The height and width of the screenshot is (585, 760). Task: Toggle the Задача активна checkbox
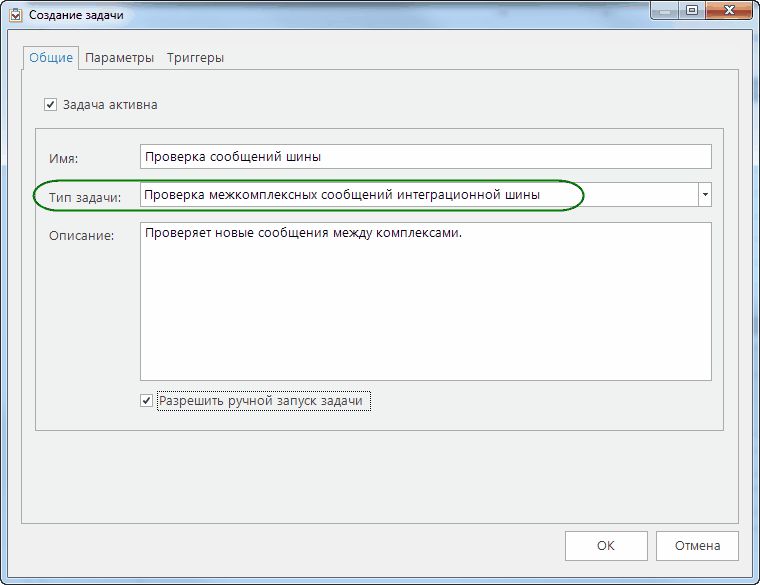pyautogui.click(x=50, y=104)
